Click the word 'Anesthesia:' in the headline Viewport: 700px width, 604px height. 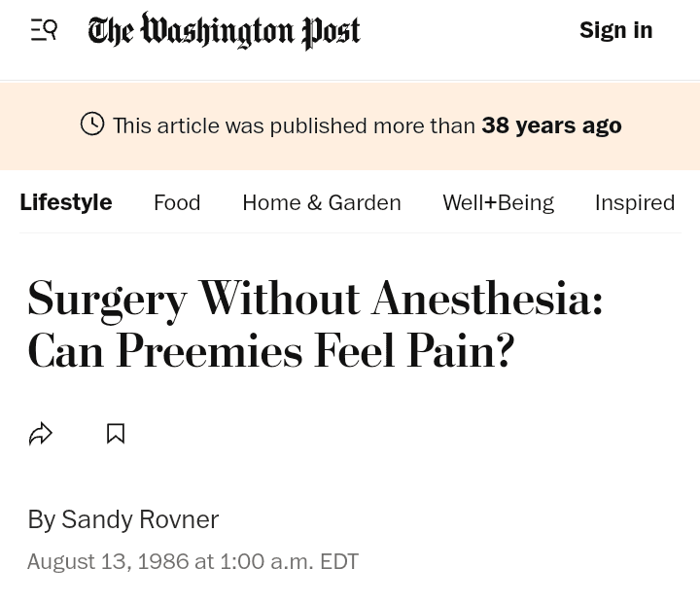coord(487,299)
